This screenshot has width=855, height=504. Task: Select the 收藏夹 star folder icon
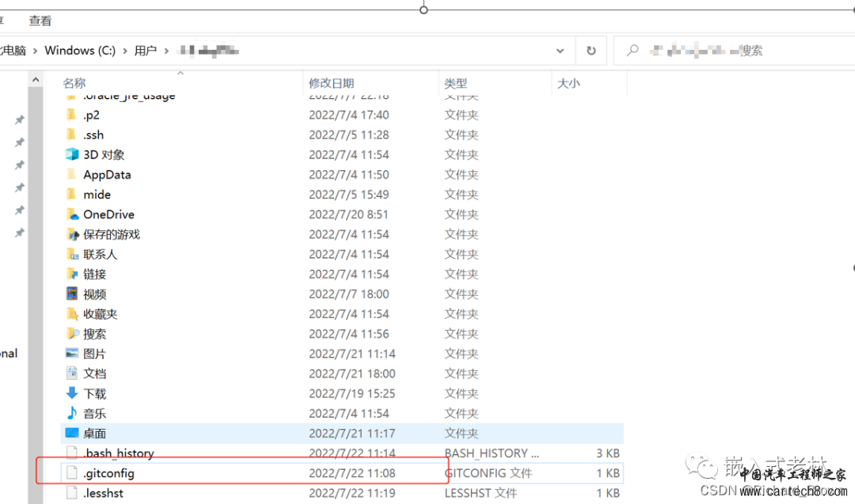tap(72, 314)
